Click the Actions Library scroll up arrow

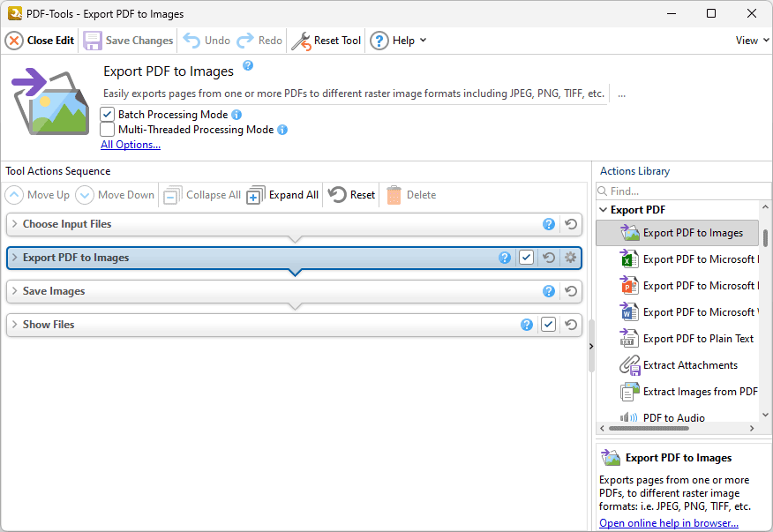[x=766, y=207]
